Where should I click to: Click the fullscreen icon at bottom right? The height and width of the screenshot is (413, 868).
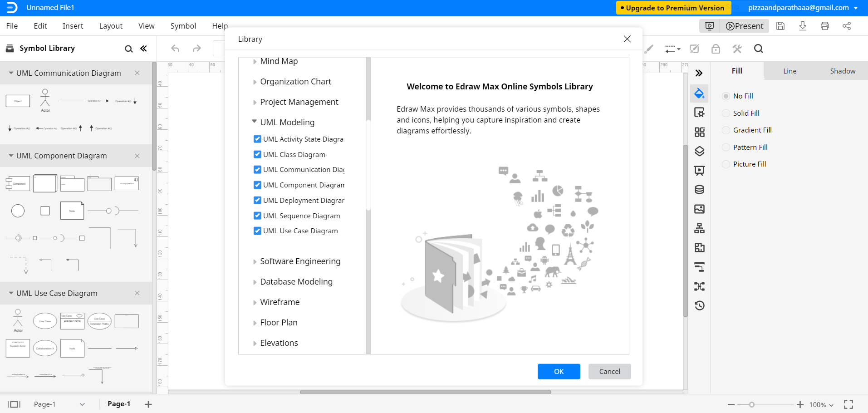tap(848, 404)
